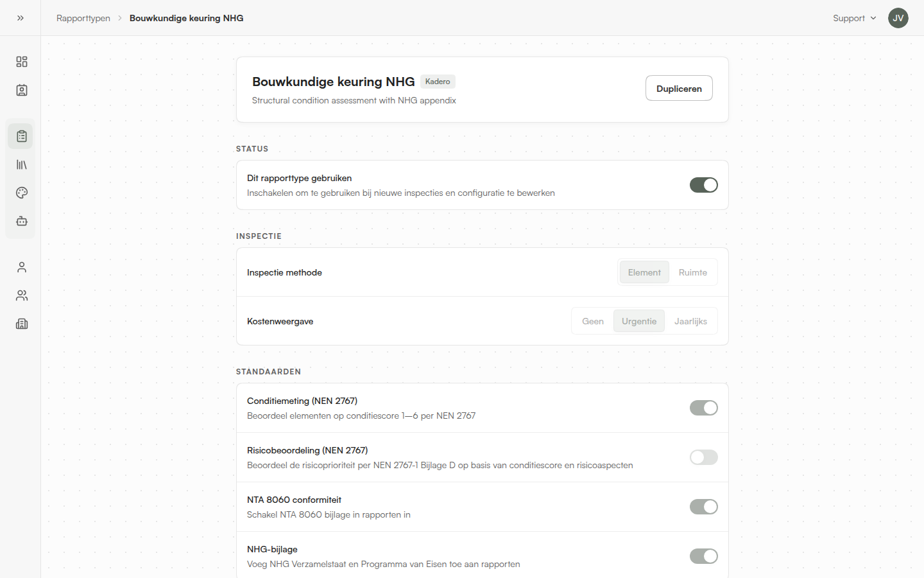This screenshot has width=924, height=578.
Task: Open the JV user avatar menu
Action: (x=898, y=18)
